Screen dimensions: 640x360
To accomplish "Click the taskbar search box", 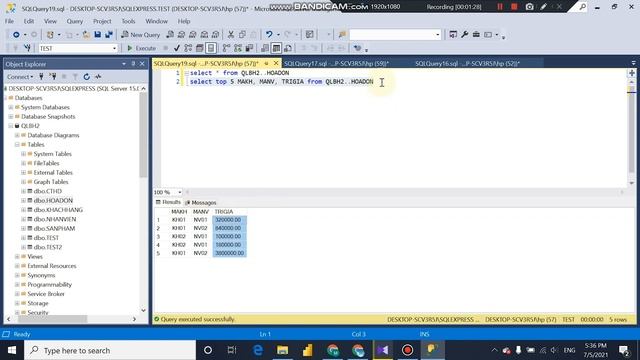I will (110, 350).
